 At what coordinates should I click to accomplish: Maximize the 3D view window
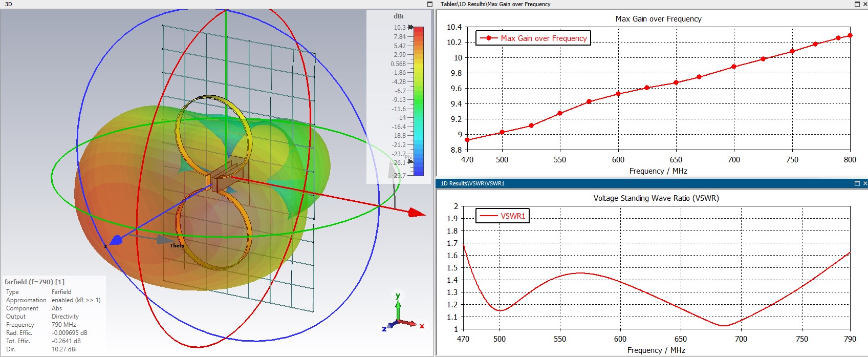pos(429,4)
